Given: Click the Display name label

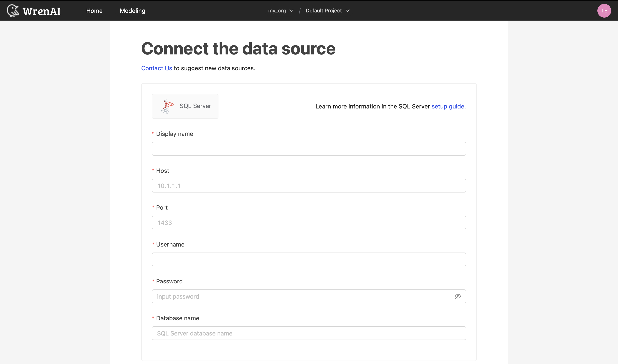Looking at the screenshot, I should click(x=175, y=134).
